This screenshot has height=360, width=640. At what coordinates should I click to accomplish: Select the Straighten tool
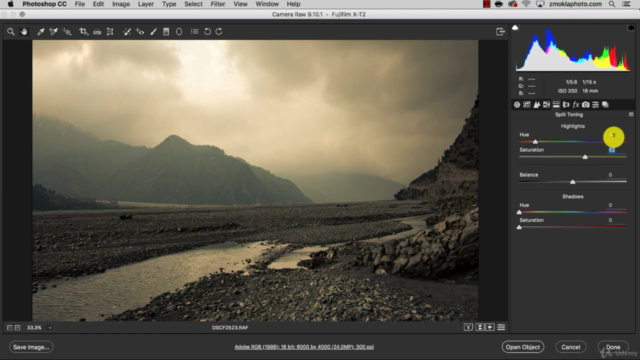[97, 31]
